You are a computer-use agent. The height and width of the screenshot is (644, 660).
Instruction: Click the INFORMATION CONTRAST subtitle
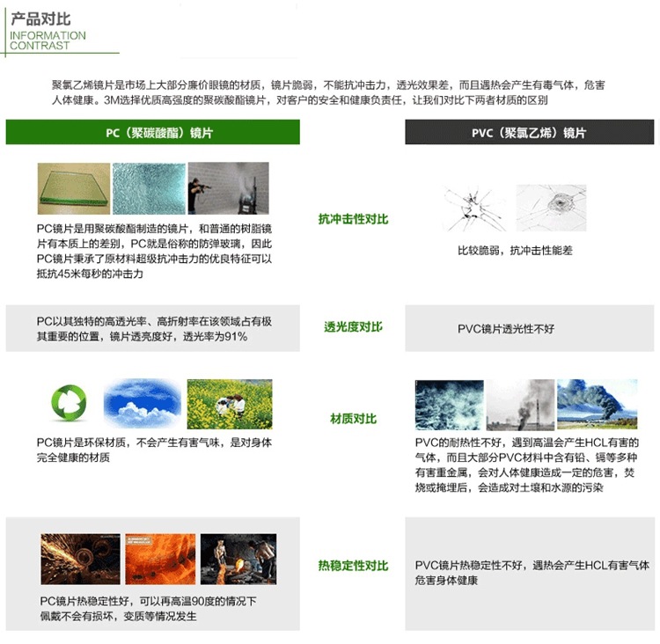48,40
